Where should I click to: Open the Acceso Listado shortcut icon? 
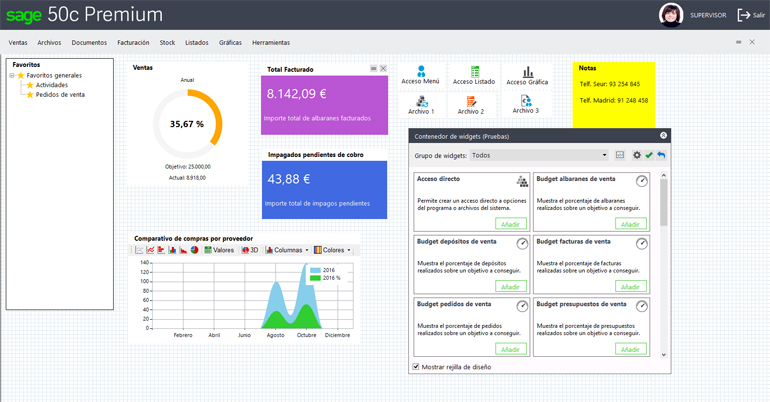(474, 73)
